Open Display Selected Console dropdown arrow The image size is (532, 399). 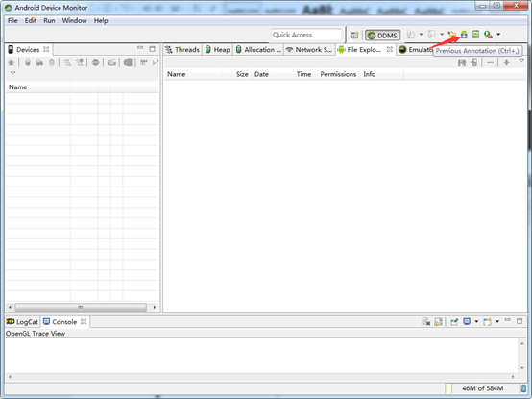(476, 321)
